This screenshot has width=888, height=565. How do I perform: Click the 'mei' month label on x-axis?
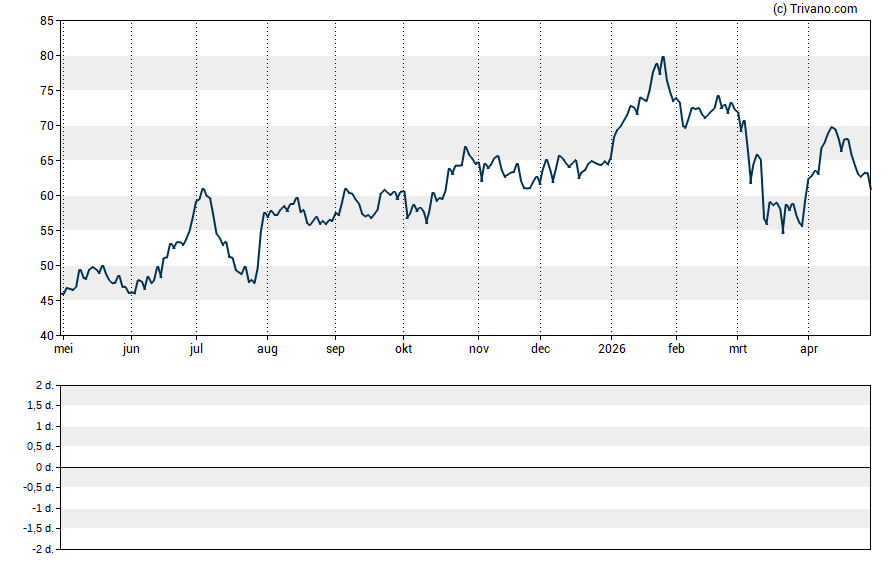pyautogui.click(x=63, y=349)
